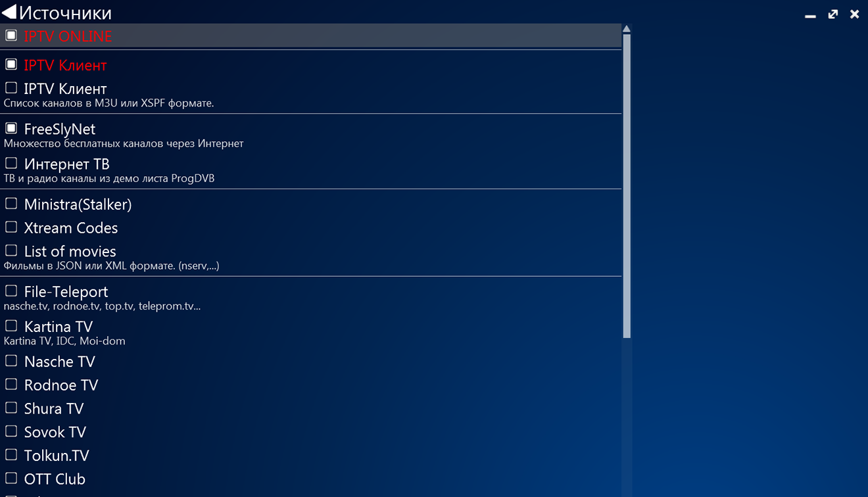Tick the Ministra(Stalker) checkbox
Image resolution: width=868 pixels, height=497 pixels.
pos(11,204)
